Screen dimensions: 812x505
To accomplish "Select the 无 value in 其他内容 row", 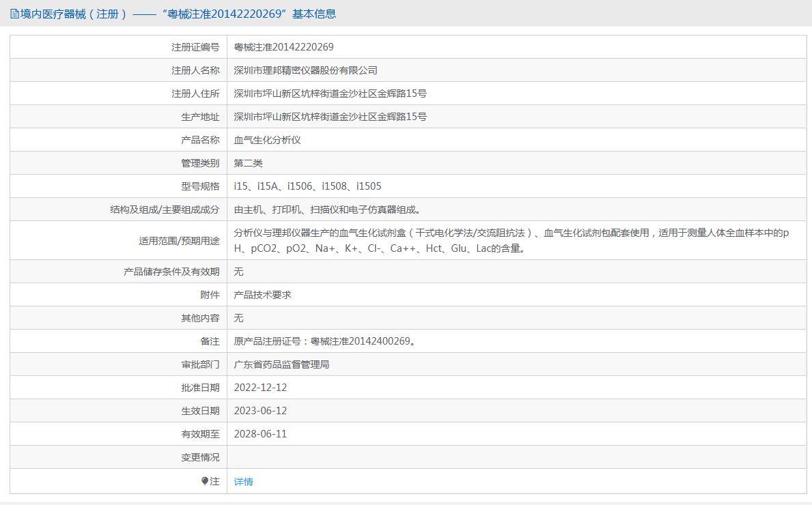I will click(239, 318).
